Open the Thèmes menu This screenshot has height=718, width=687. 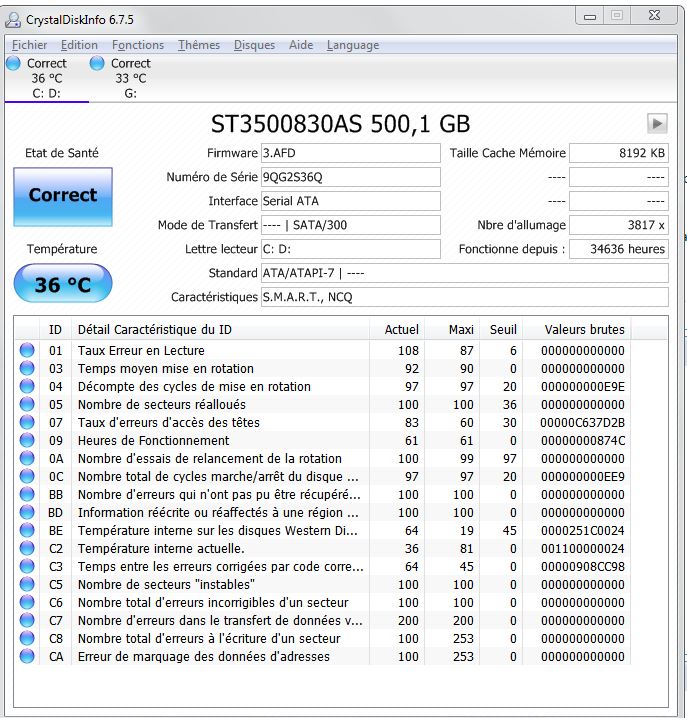click(x=199, y=45)
